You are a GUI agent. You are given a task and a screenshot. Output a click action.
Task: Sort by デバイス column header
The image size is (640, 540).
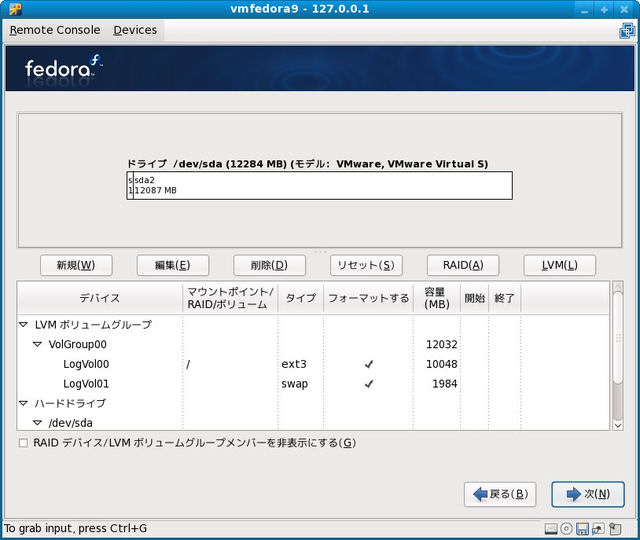[100, 298]
